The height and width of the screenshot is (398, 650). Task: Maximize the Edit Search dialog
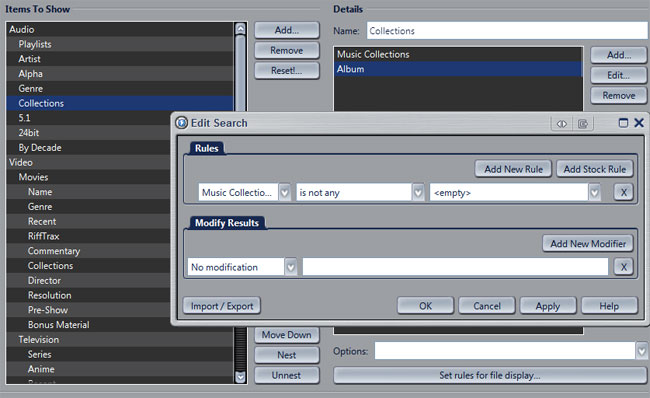[x=623, y=123]
